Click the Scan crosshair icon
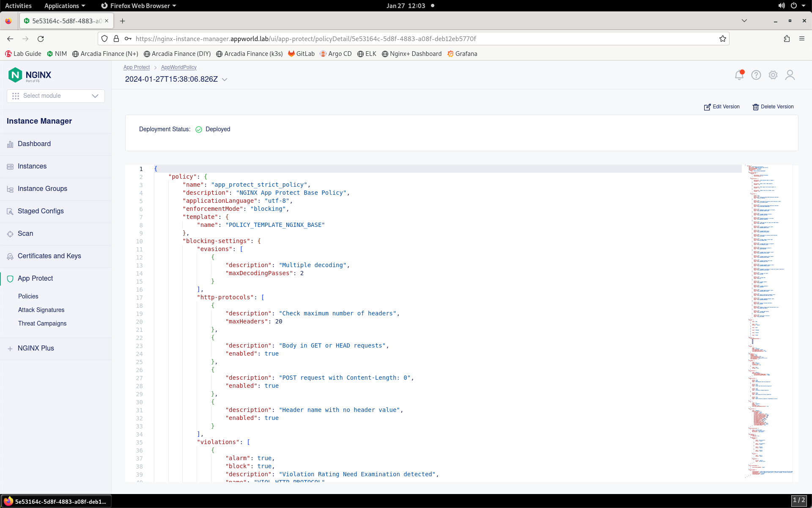The image size is (812, 508). (10, 234)
